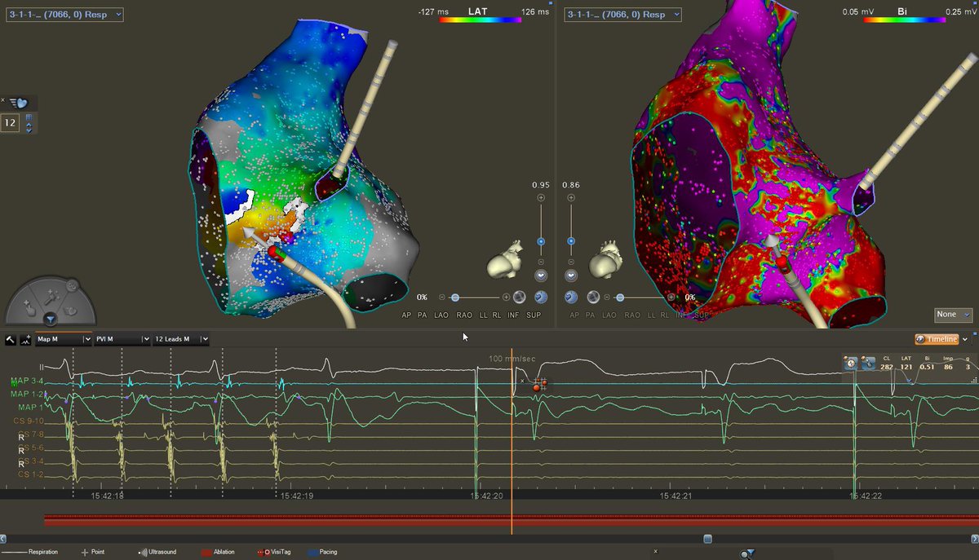The image size is (979, 560).
Task: Open the None dropdown on right map
Action: (955, 315)
